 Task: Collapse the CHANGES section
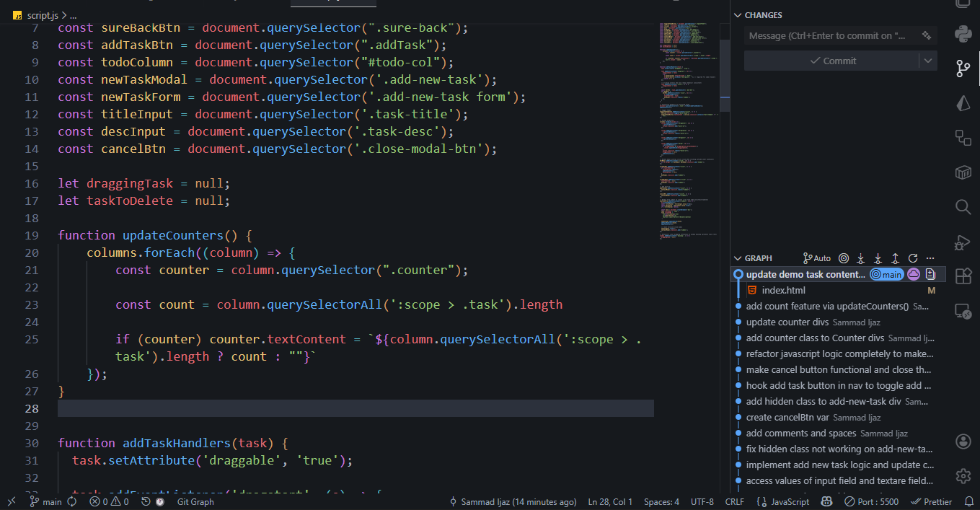pos(738,15)
